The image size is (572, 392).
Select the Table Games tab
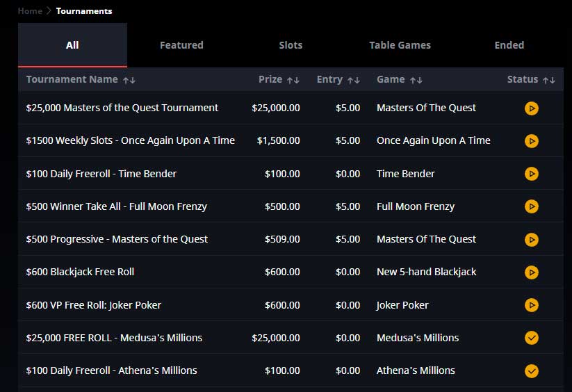coord(400,45)
